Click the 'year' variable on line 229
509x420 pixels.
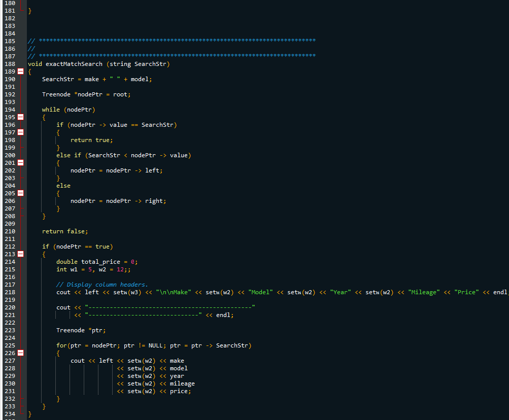[x=177, y=376]
